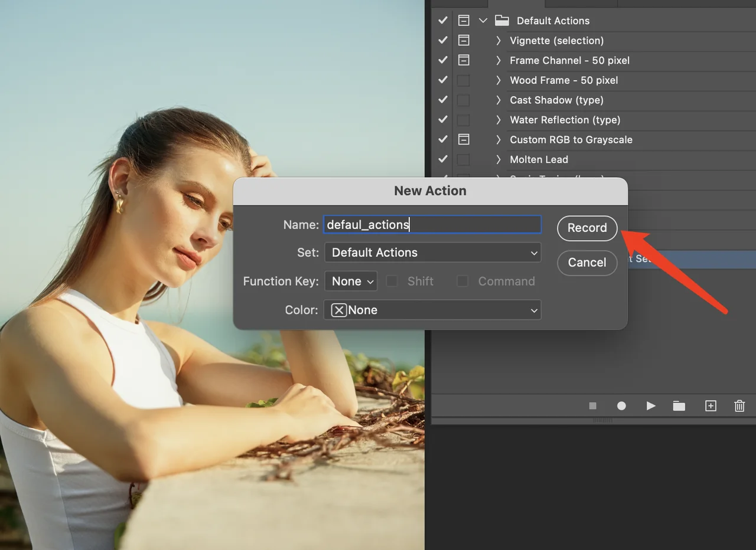The width and height of the screenshot is (756, 550).
Task: Uncheck the checkmark for Molten Lead
Action: tap(443, 159)
